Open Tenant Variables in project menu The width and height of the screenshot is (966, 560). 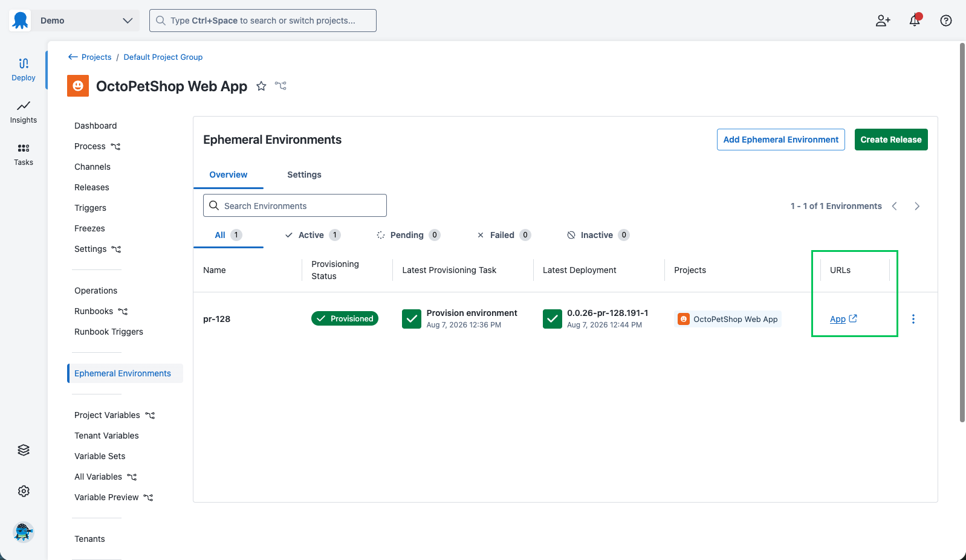click(106, 436)
